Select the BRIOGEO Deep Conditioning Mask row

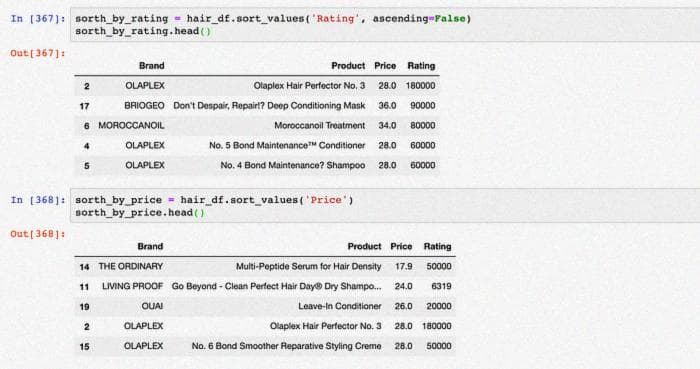pos(257,106)
